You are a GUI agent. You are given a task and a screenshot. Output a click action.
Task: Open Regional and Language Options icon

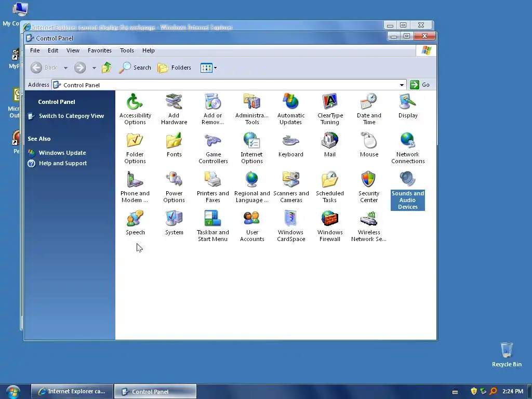(252, 187)
